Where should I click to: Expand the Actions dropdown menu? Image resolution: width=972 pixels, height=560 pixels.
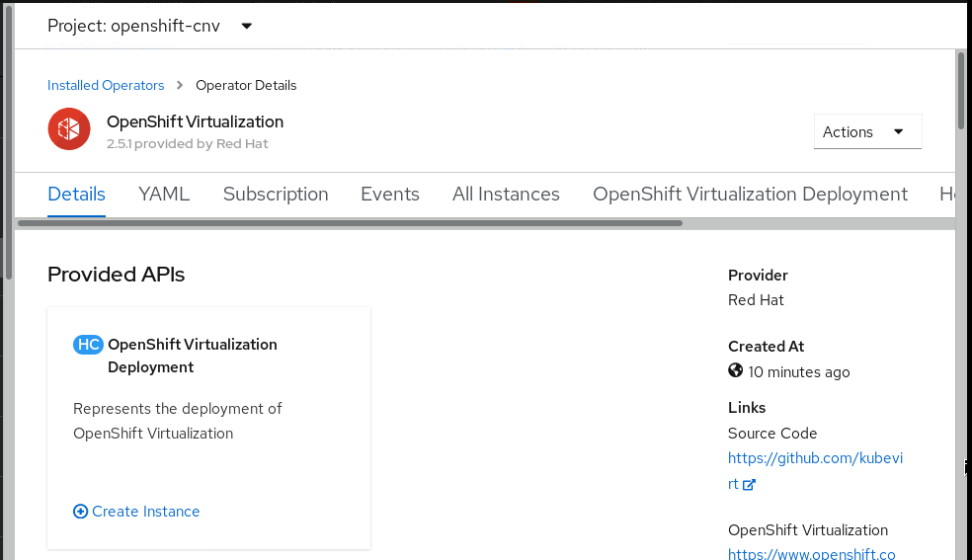(866, 132)
